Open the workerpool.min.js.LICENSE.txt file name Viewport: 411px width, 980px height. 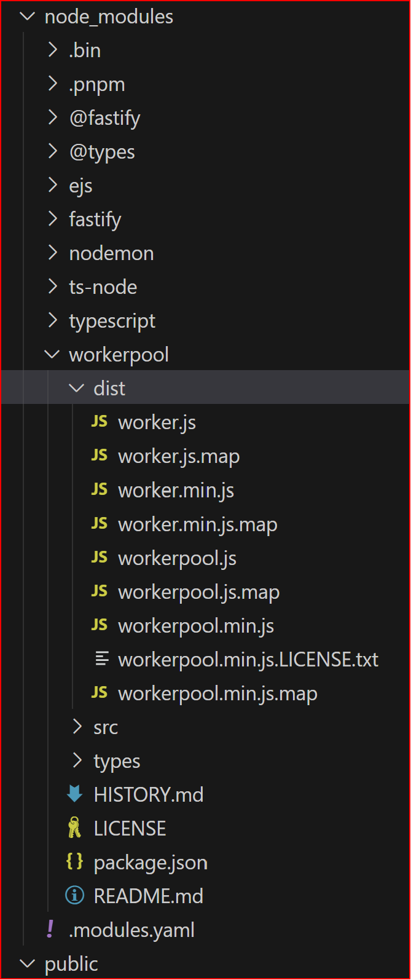pos(248,660)
